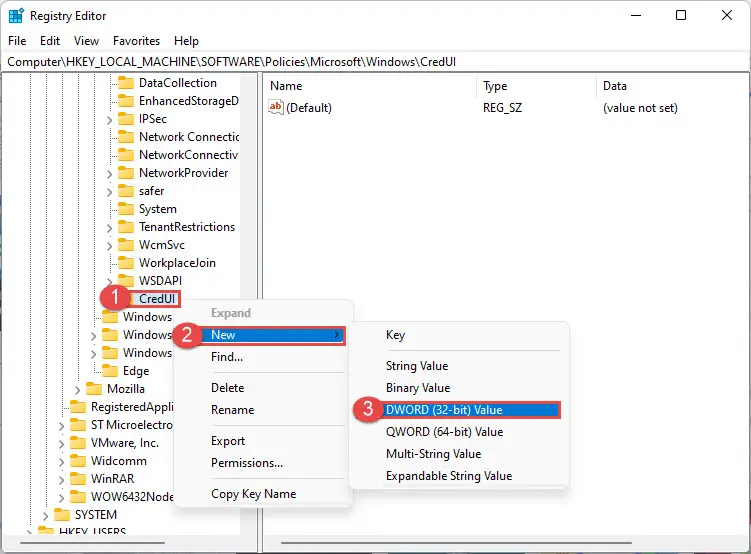Open the Help menu
751x554 pixels.
186,41
